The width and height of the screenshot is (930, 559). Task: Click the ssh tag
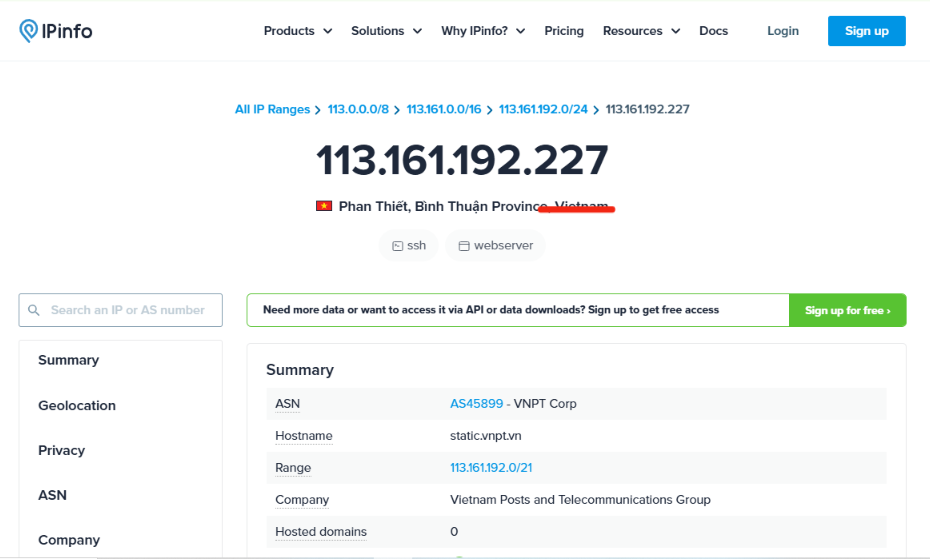click(409, 246)
